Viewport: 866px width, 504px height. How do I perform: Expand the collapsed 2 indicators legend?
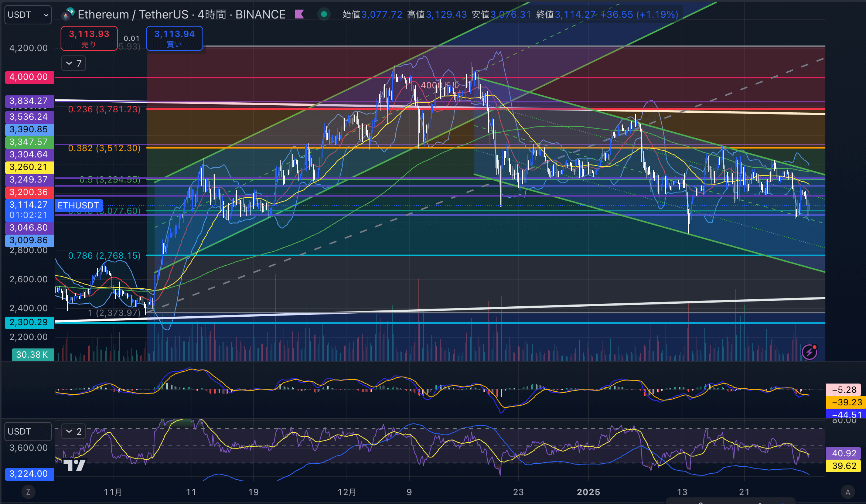(x=74, y=431)
